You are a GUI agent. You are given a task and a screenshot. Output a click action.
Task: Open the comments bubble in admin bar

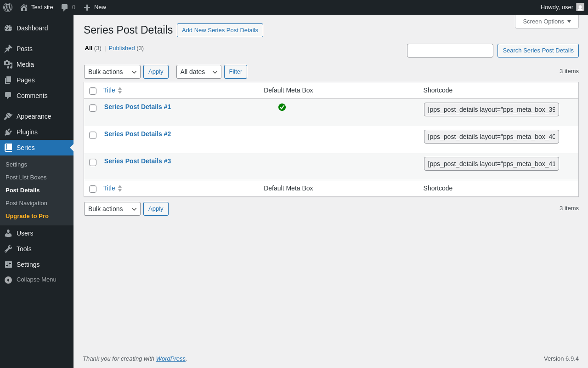[x=65, y=7]
